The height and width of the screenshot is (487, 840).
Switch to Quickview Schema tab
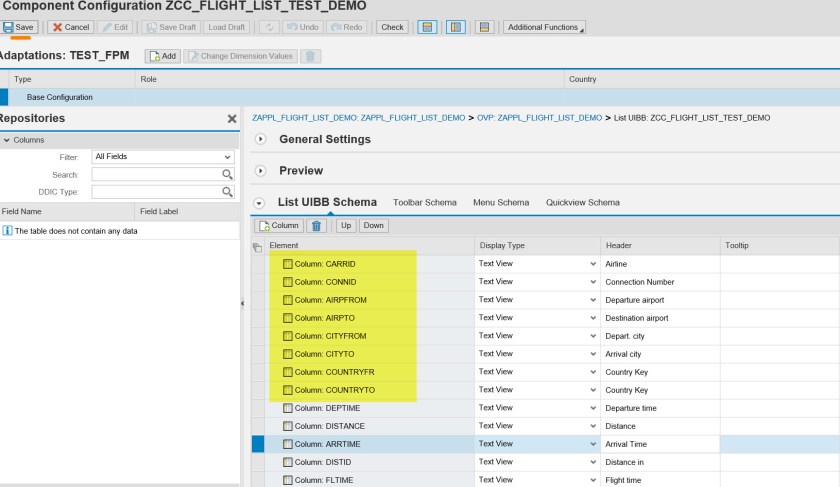coord(583,203)
